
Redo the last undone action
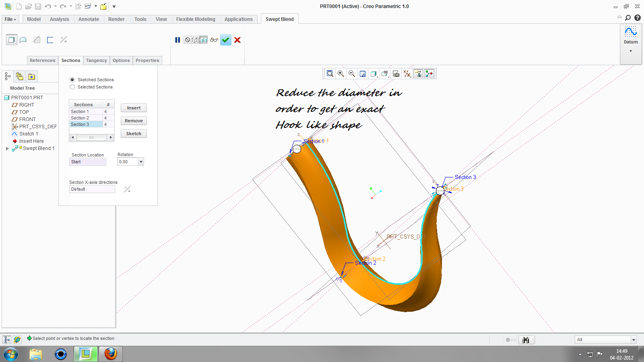(x=63, y=6)
